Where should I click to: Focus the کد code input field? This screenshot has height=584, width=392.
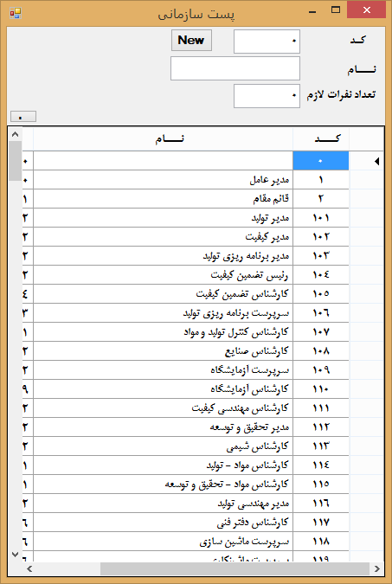(x=267, y=42)
